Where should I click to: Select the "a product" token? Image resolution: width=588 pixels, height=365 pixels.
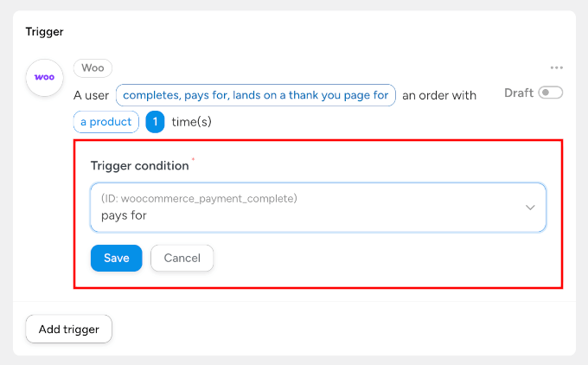point(106,122)
